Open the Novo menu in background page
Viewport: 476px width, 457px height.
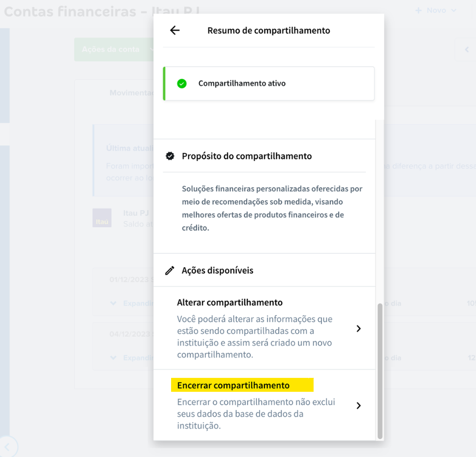(x=436, y=10)
